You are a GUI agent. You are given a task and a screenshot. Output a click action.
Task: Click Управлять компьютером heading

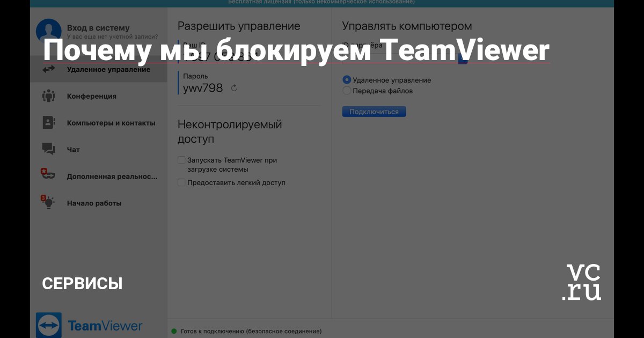407,26
